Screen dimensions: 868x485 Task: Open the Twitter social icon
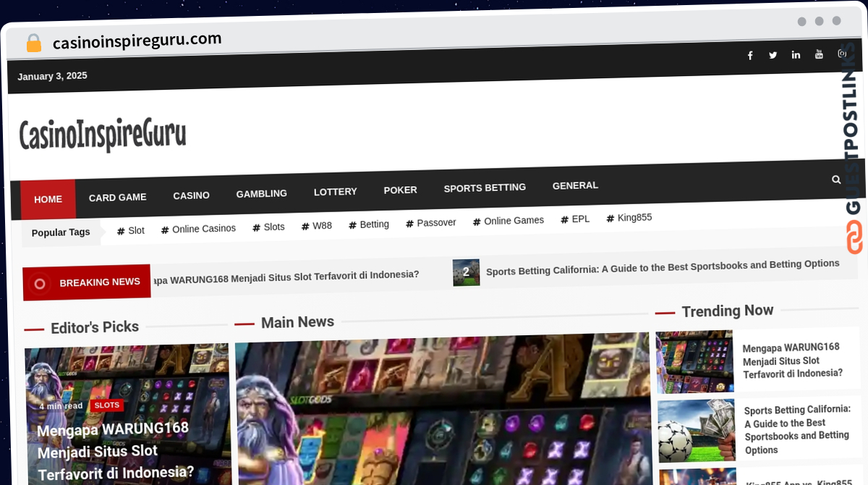click(773, 55)
